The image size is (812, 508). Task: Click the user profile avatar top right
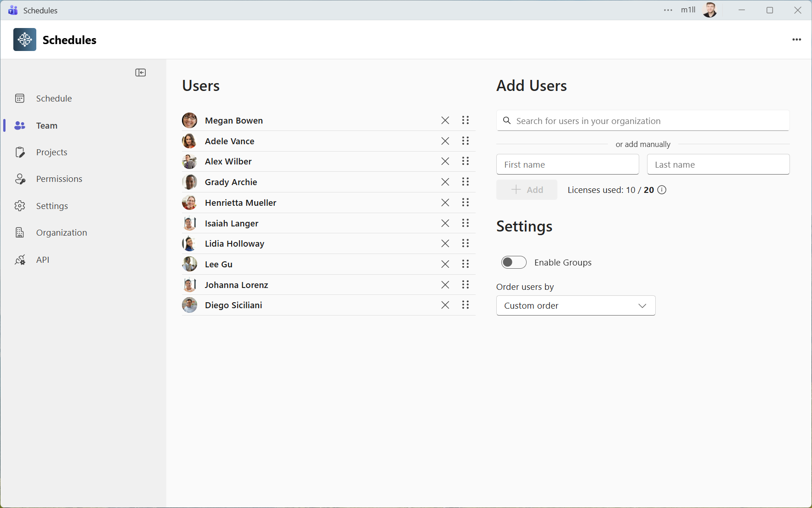pyautogui.click(x=710, y=10)
